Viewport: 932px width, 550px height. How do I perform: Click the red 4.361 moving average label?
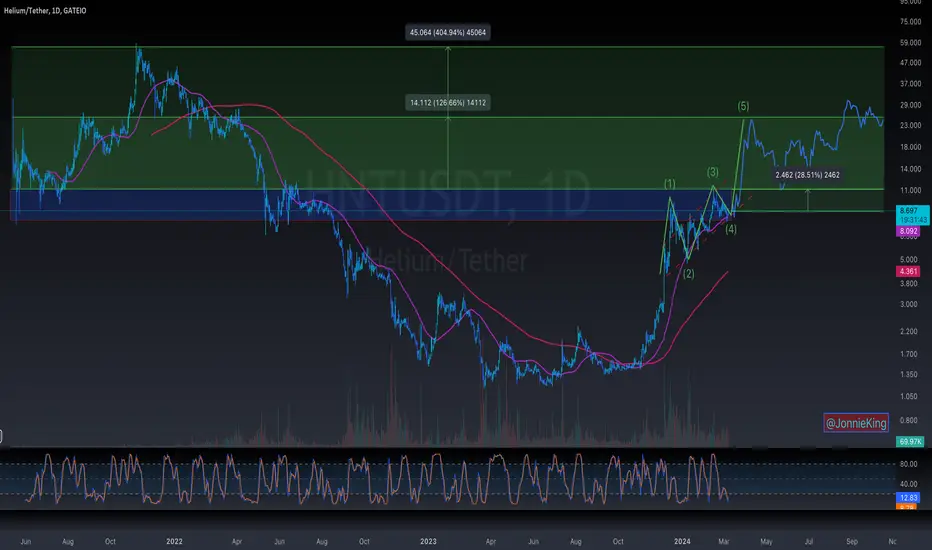point(908,271)
